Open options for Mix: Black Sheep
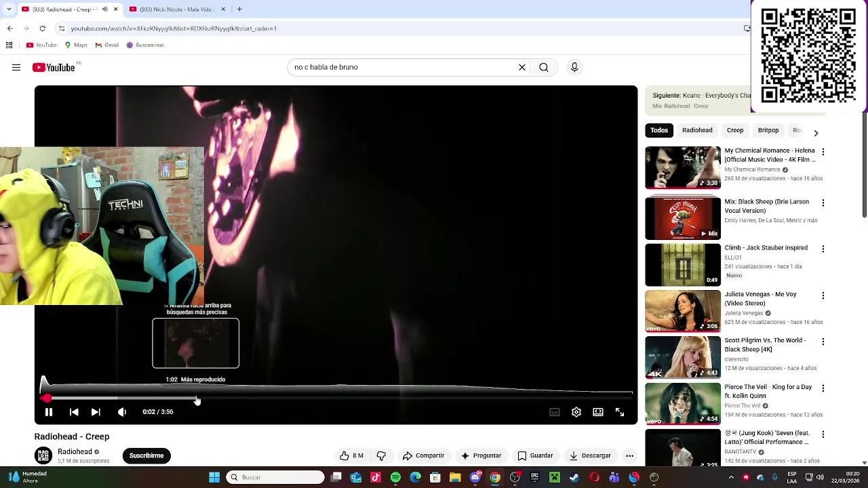 coord(823,203)
